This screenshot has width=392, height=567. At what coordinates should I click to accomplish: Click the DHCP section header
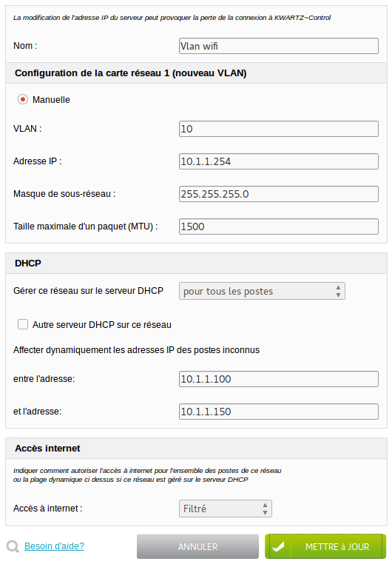point(196,264)
